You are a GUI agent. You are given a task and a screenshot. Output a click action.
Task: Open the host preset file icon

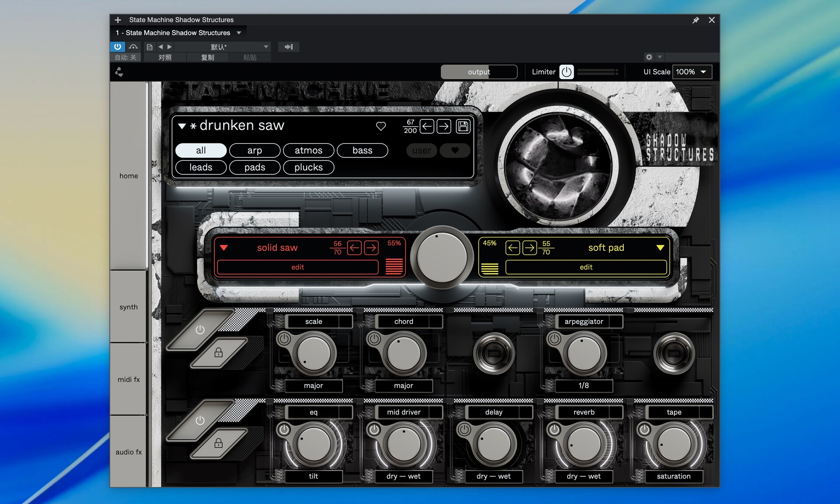coord(150,47)
